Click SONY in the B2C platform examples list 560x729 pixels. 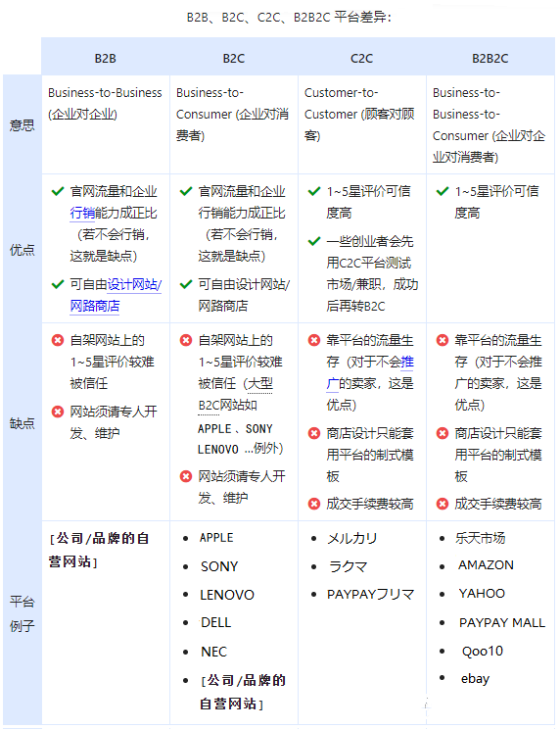pyautogui.click(x=219, y=566)
